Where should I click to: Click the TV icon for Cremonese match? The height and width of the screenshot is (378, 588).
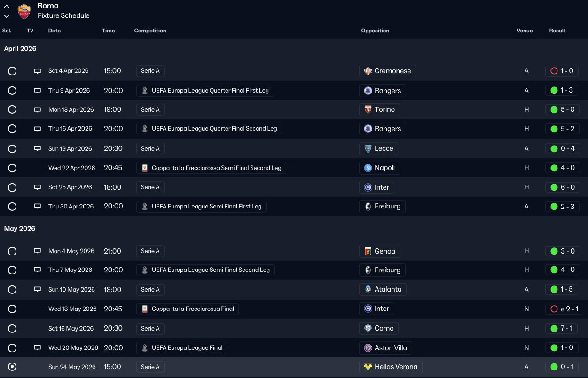(37, 71)
